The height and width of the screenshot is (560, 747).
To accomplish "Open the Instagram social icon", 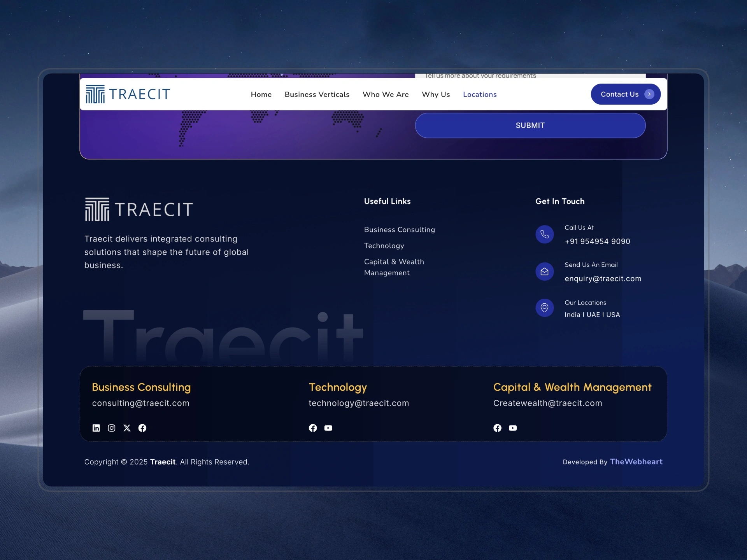I will pyautogui.click(x=112, y=428).
